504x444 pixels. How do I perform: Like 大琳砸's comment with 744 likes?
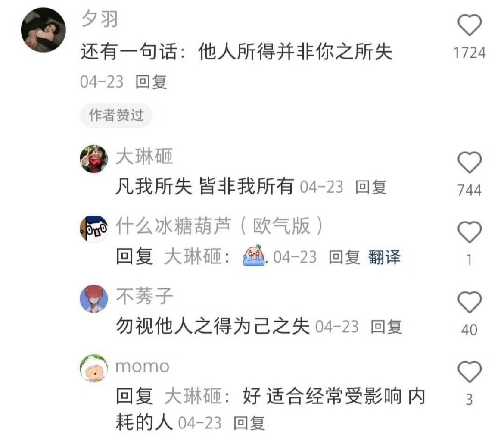click(x=469, y=162)
